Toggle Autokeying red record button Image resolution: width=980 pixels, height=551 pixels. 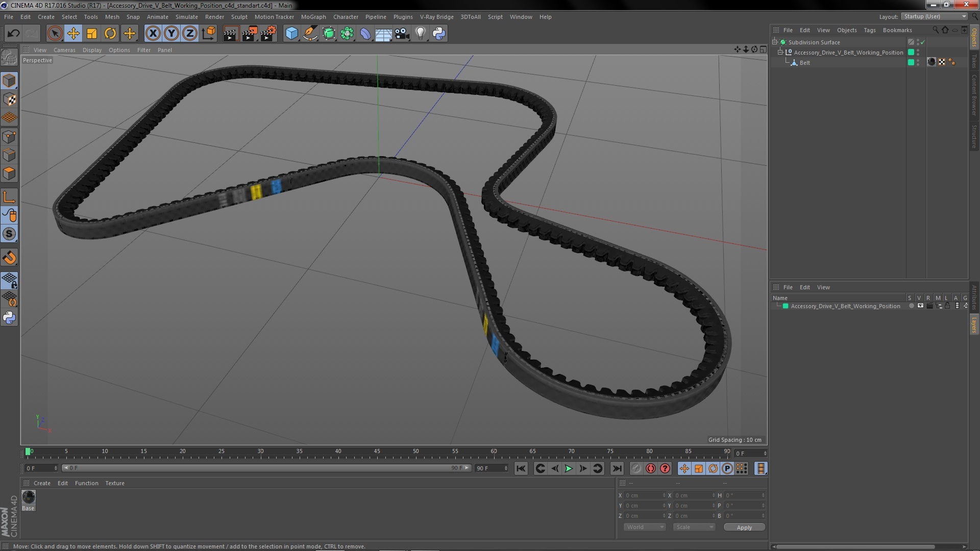(x=651, y=468)
